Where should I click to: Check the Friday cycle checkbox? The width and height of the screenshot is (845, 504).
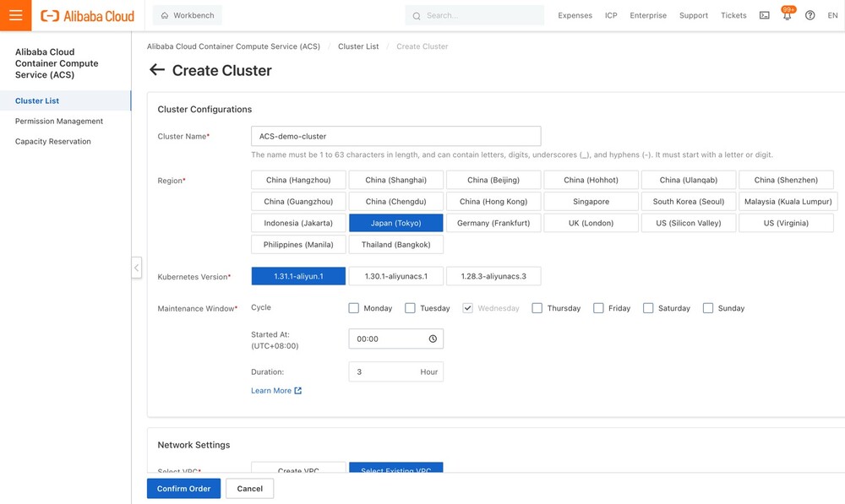pyautogui.click(x=598, y=308)
